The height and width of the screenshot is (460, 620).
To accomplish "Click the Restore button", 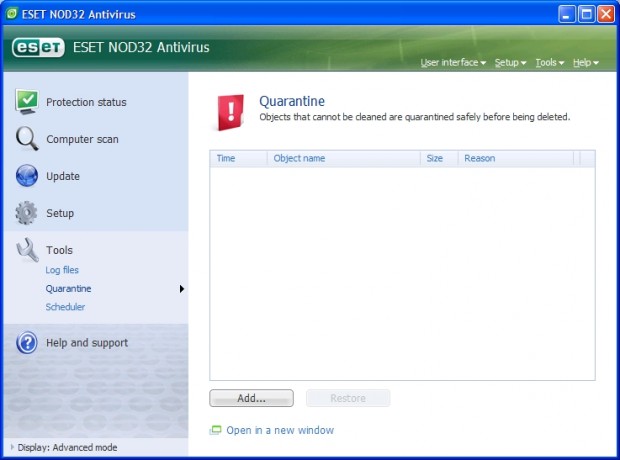I will tap(348, 398).
